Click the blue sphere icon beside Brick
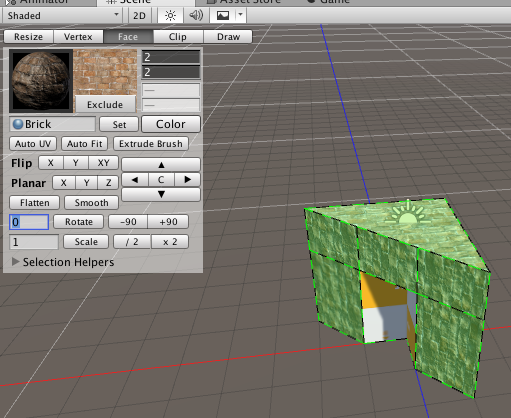This screenshot has width=511, height=418. tap(18, 124)
